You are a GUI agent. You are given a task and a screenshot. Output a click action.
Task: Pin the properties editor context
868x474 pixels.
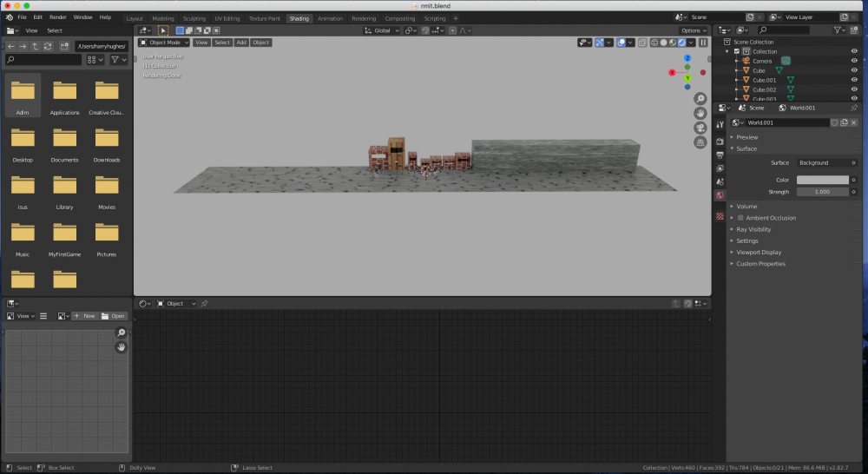point(853,108)
